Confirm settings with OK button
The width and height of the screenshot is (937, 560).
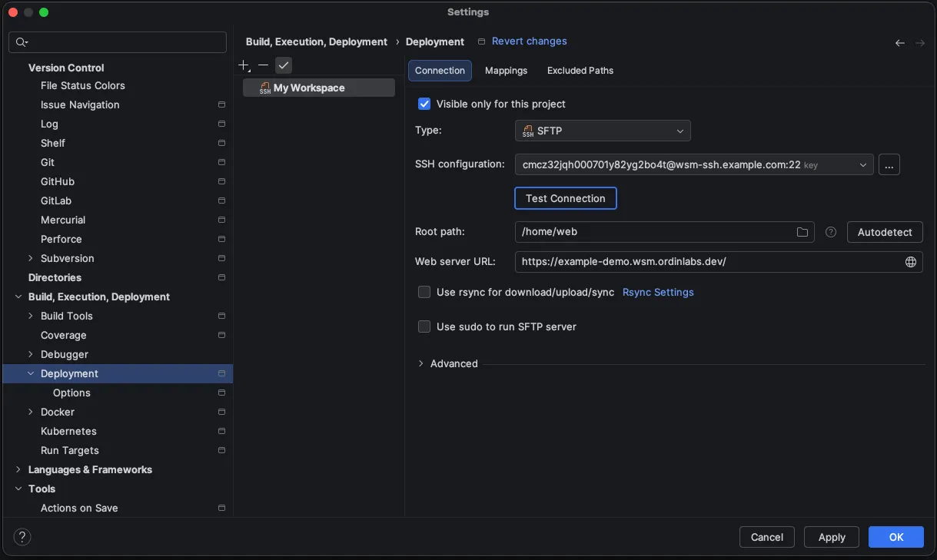click(896, 537)
